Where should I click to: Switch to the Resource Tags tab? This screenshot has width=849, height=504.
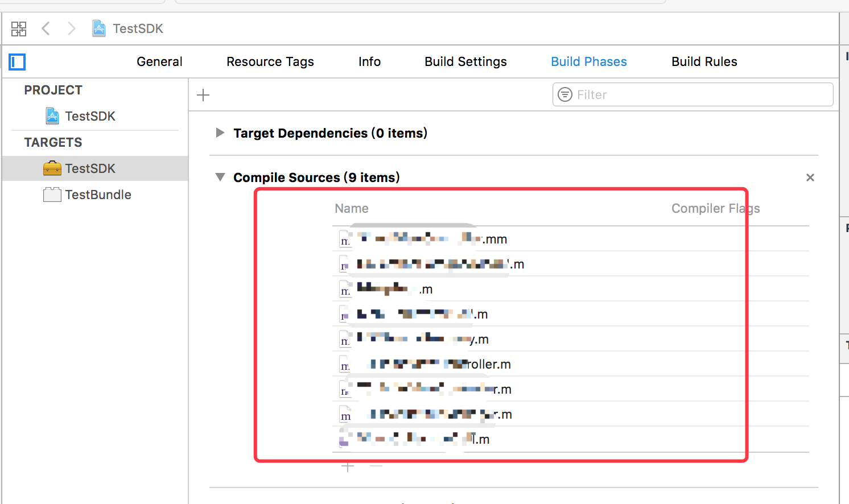pyautogui.click(x=270, y=61)
